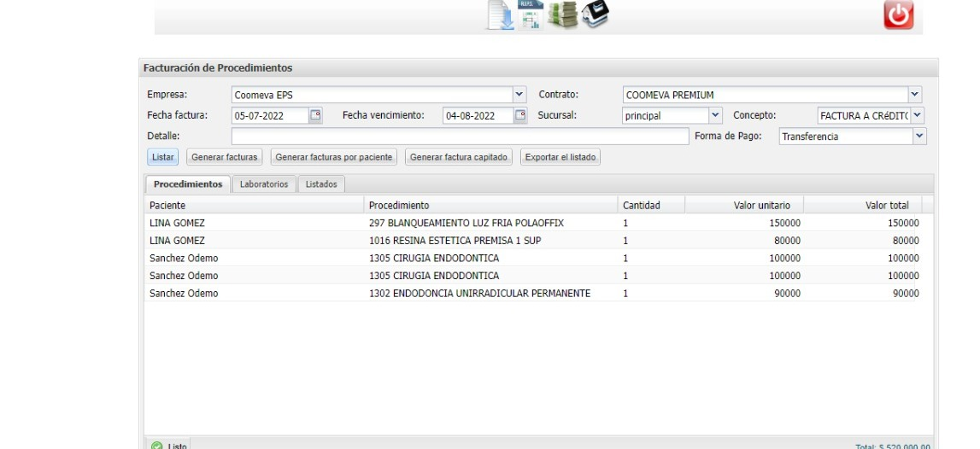Click the red power logout button
This screenshot has width=980, height=449.
click(x=898, y=15)
